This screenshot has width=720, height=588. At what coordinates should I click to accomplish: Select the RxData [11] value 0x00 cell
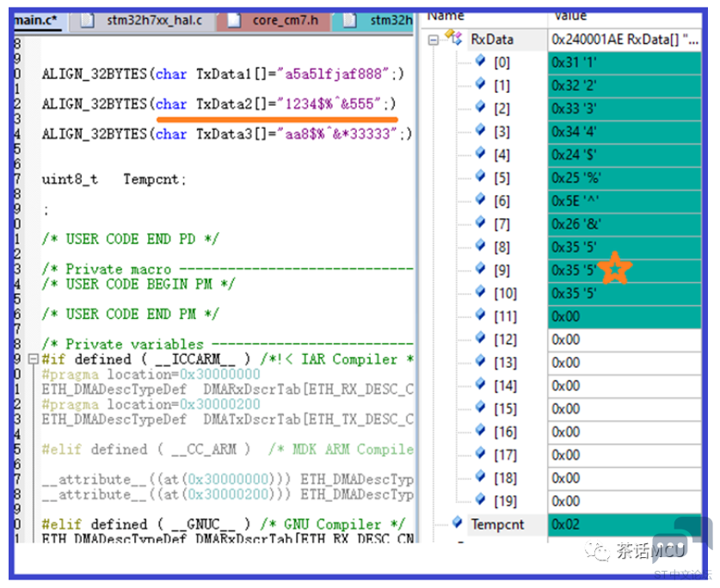[x=624, y=316]
